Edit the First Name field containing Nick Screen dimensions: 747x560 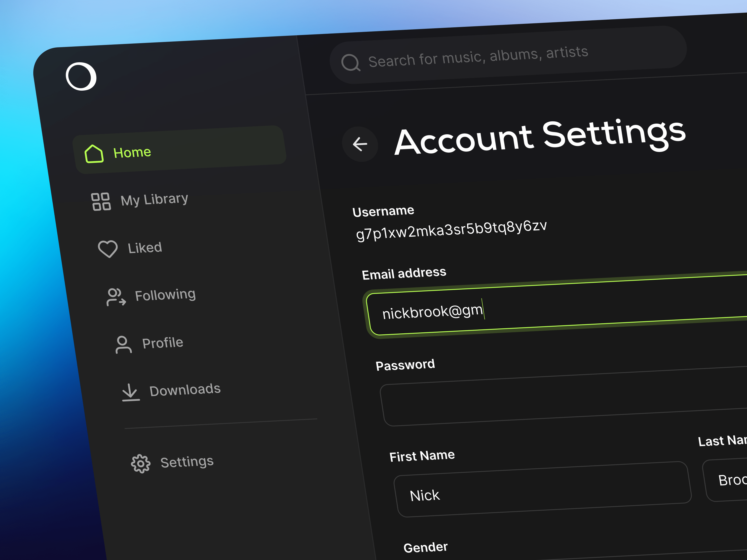[x=543, y=489]
